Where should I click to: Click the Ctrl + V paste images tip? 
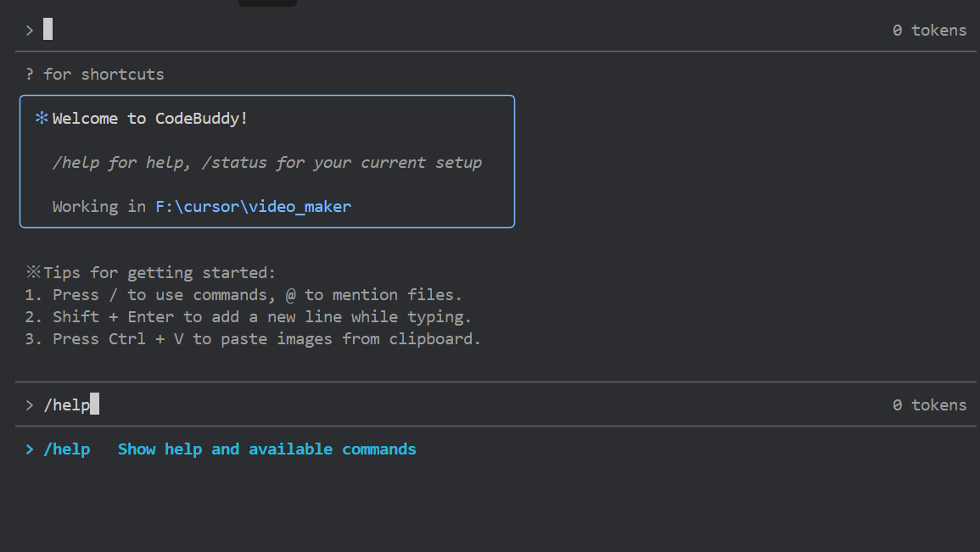pyautogui.click(x=253, y=339)
